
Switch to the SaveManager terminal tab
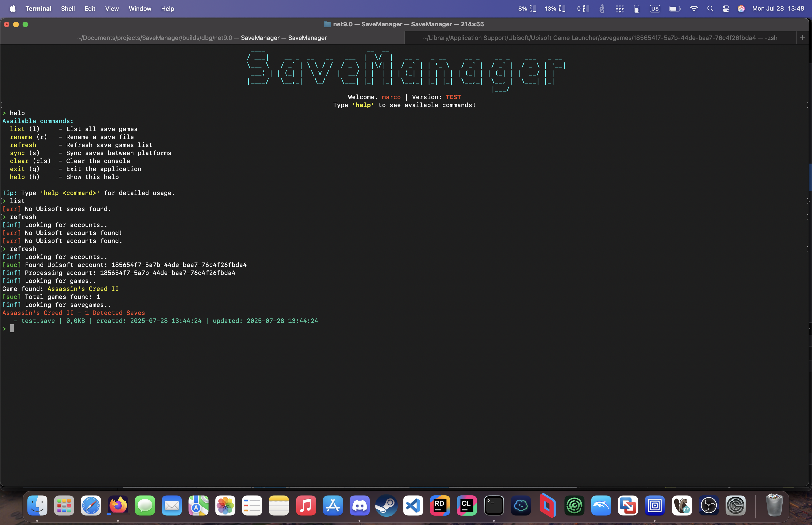click(x=202, y=38)
